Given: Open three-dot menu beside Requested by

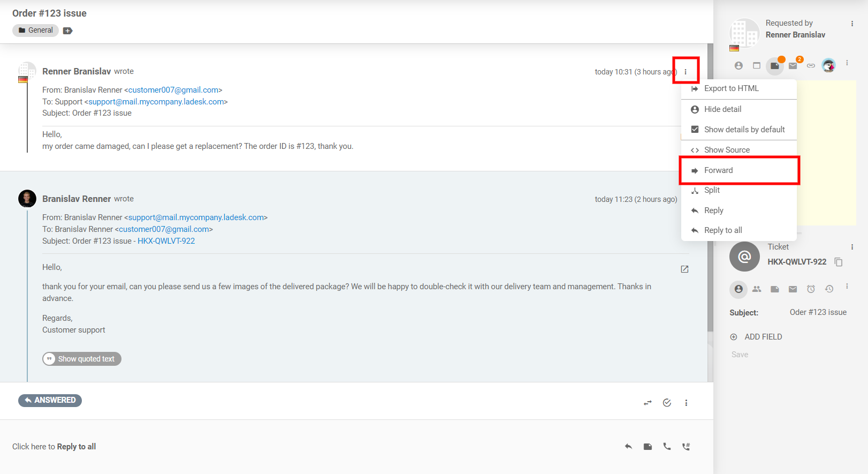Looking at the screenshot, I should point(852,24).
